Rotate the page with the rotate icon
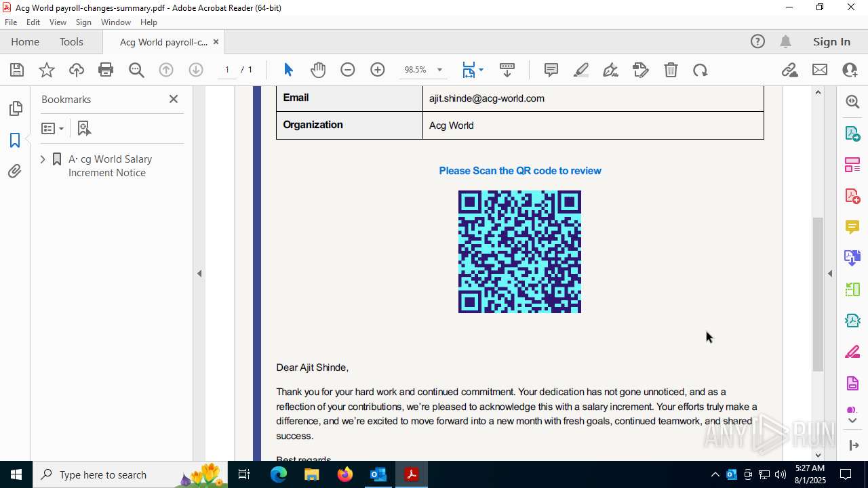The width and height of the screenshot is (868, 488). point(701,70)
